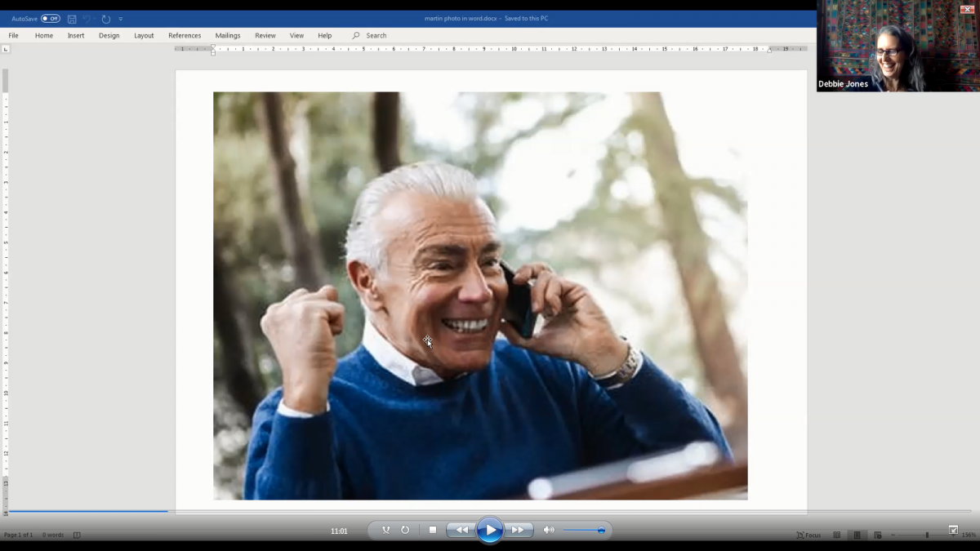Enable Focus mode in the status bar
Screen dimensions: 980x551
(x=808, y=535)
